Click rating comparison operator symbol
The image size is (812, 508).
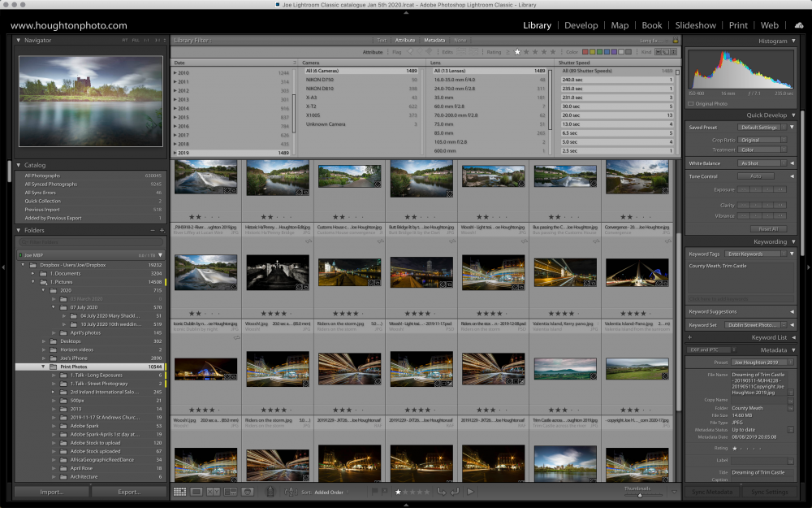point(508,52)
